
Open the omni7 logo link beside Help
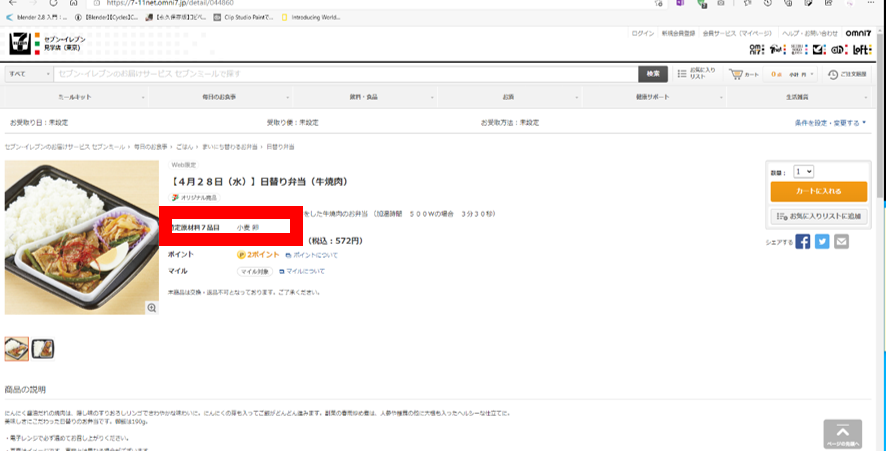point(857,33)
